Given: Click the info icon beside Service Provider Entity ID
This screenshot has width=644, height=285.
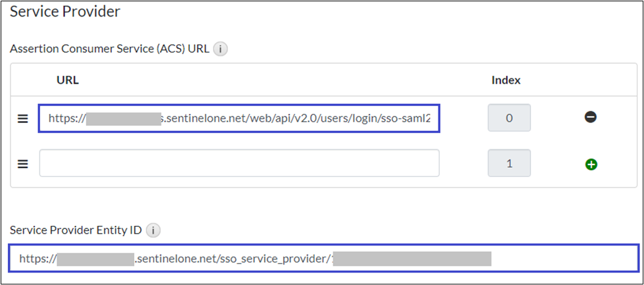Looking at the screenshot, I should pyautogui.click(x=153, y=231).
